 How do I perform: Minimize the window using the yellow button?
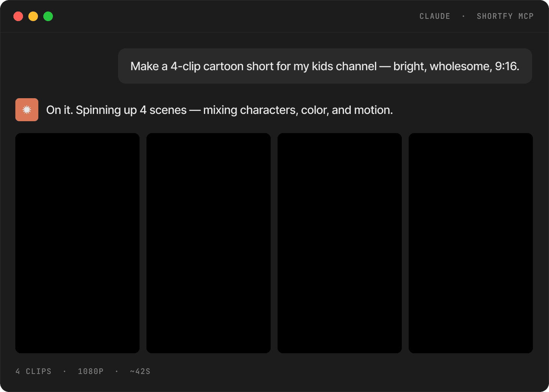(33, 16)
